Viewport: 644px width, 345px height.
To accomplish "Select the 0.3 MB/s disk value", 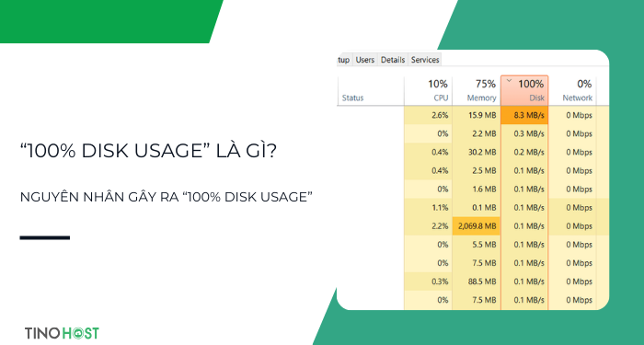I will click(x=529, y=134).
